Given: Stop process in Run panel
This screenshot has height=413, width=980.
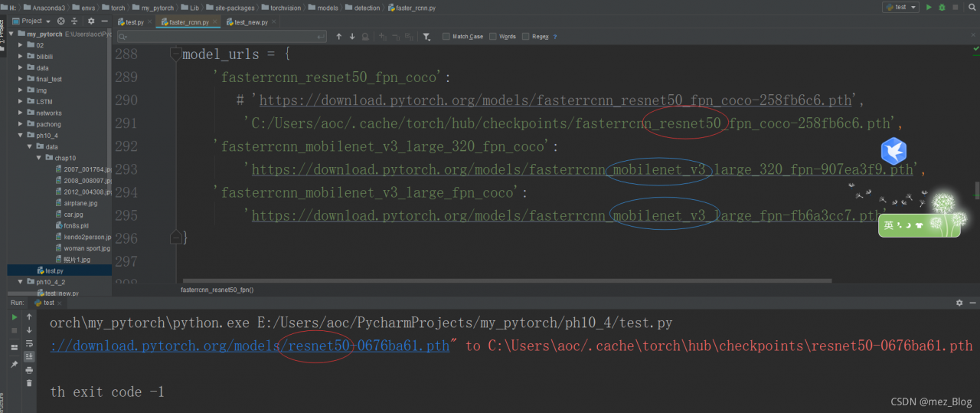Looking at the screenshot, I should (14, 330).
